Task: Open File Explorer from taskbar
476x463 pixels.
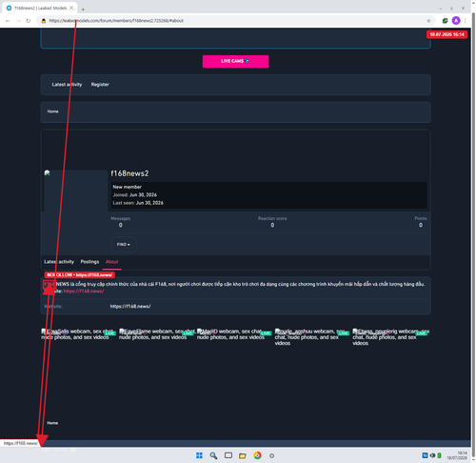Action: tap(243, 455)
